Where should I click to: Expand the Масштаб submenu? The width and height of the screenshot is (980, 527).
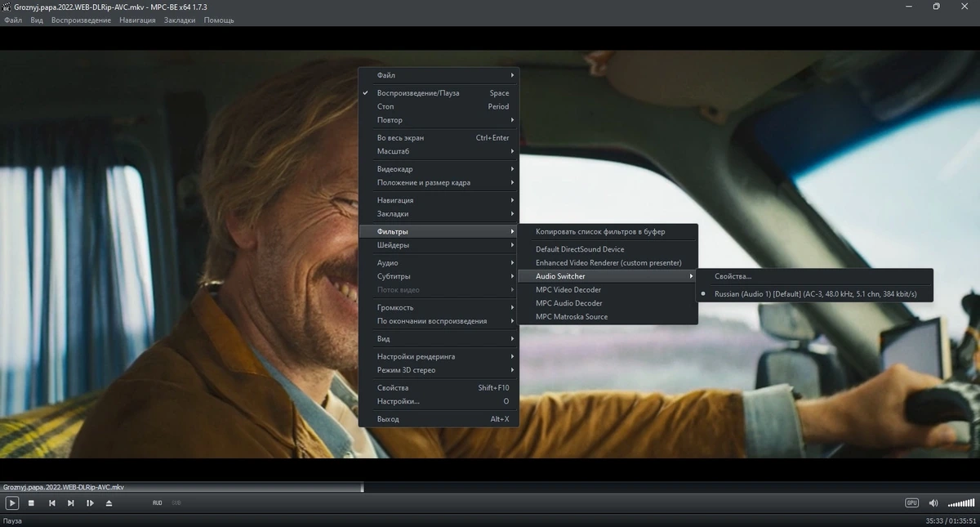pyautogui.click(x=439, y=151)
